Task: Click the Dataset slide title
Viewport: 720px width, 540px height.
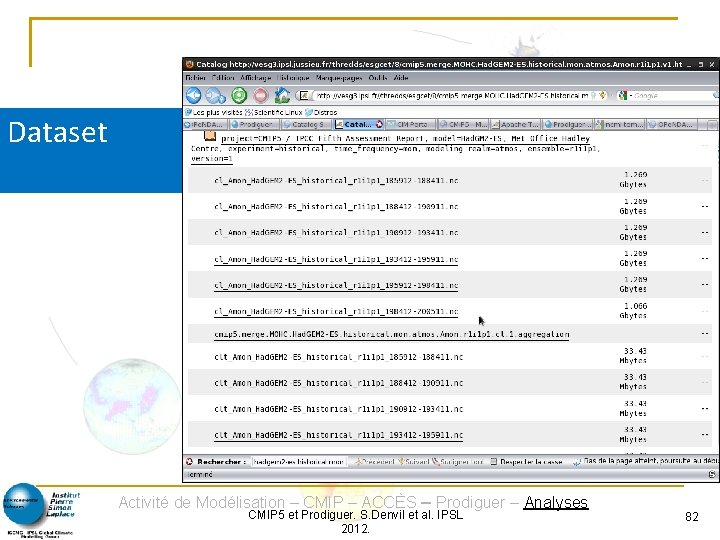Action: (57, 132)
